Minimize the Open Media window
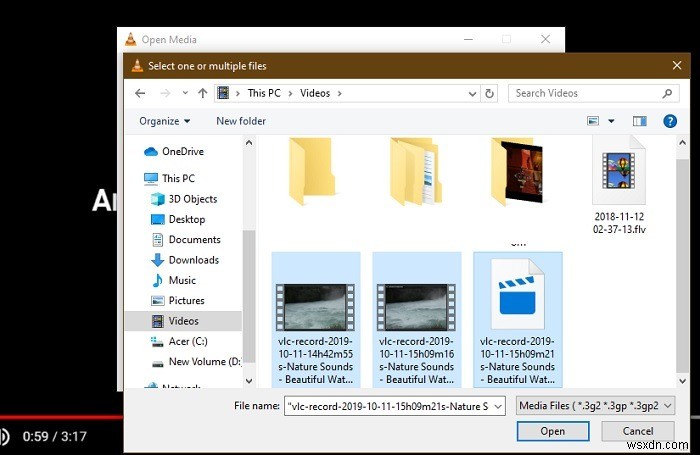The width and height of the screenshot is (700, 455). pos(468,39)
